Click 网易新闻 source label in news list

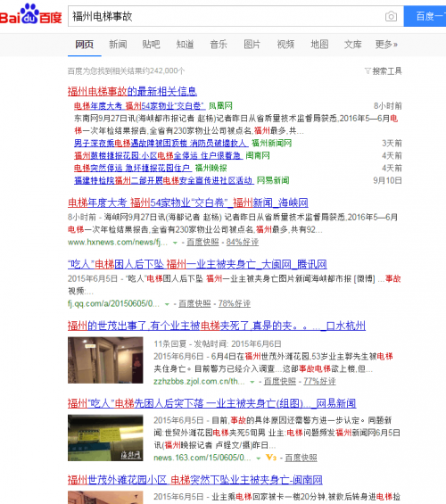[x=273, y=181]
